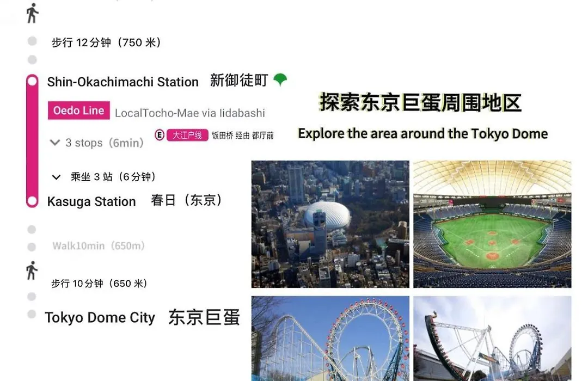The width and height of the screenshot is (588, 381).
Task: Expand the 3 stops (6min) chevron
Action: pyautogui.click(x=55, y=143)
